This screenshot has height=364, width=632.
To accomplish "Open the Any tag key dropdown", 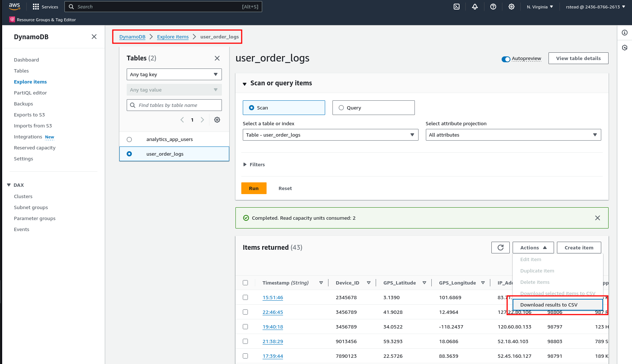I will click(x=174, y=74).
